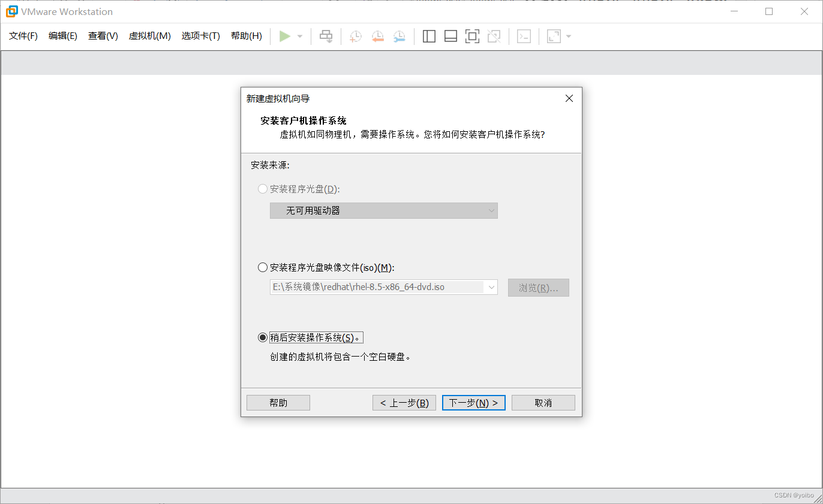Click the 下一步(N) next button

[474, 403]
